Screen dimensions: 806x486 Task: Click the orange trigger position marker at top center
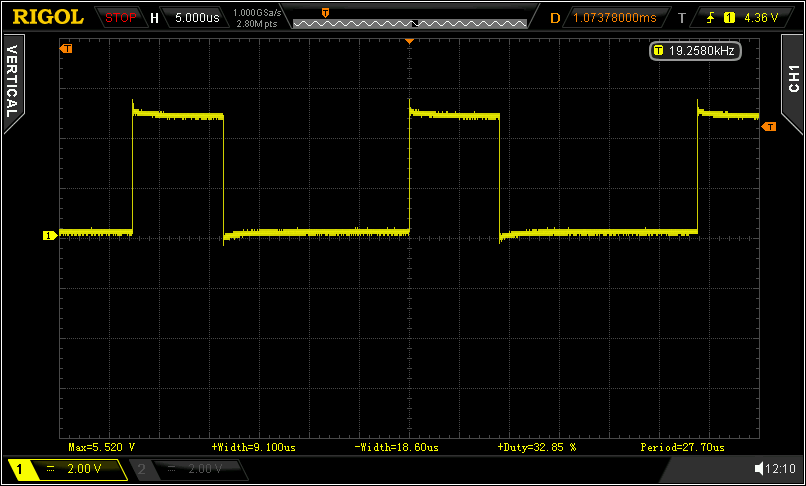pyautogui.click(x=409, y=40)
